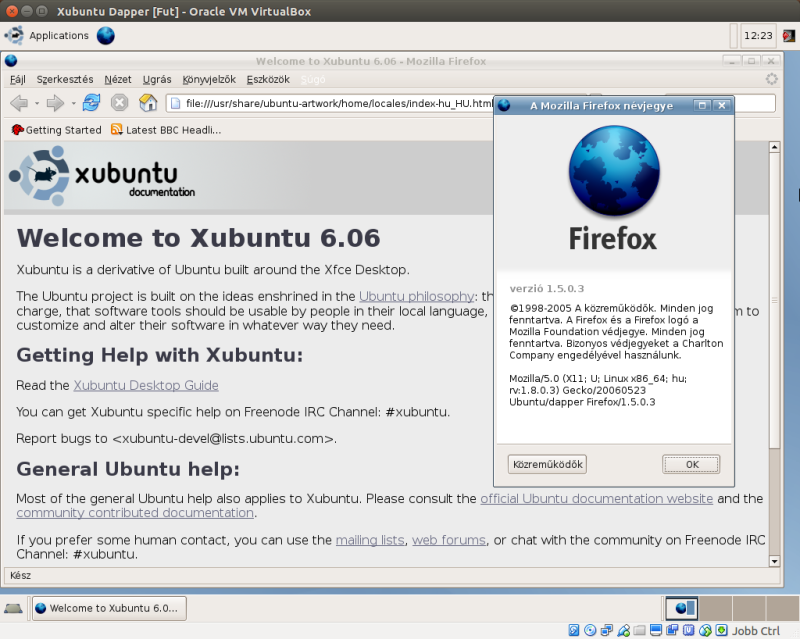Open the Ugrás menu

157,80
